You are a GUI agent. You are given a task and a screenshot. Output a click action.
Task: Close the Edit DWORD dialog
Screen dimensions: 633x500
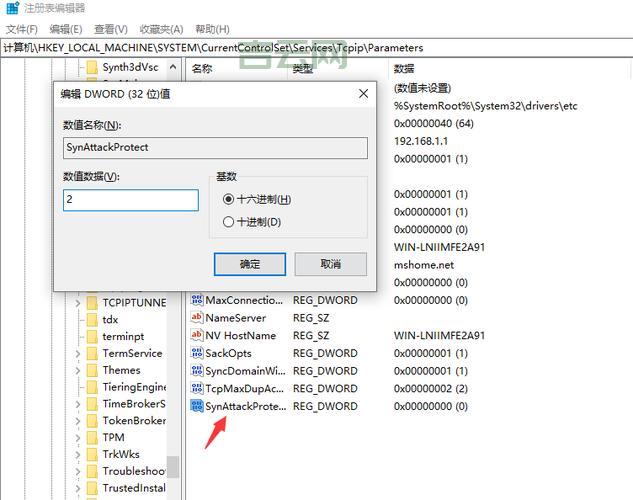(x=363, y=94)
